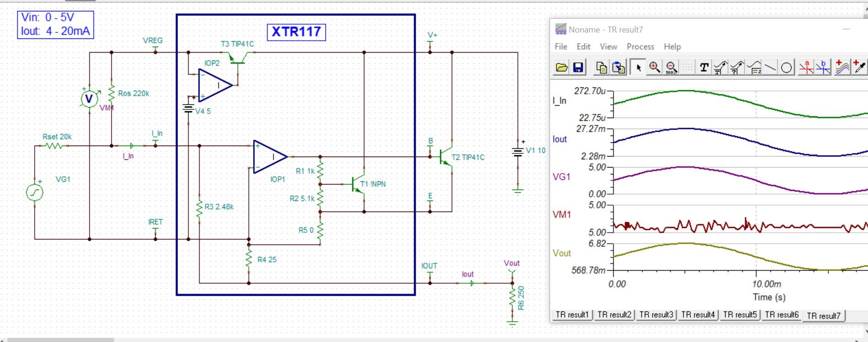This screenshot has height=342, width=868.
Task: Select the IOP2 op-amp symbol
Action: click(x=216, y=85)
